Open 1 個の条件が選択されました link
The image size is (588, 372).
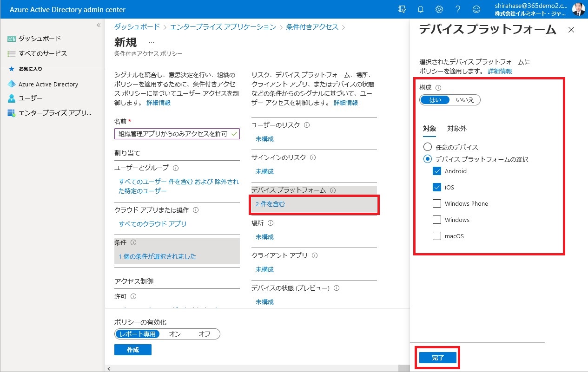(x=157, y=256)
